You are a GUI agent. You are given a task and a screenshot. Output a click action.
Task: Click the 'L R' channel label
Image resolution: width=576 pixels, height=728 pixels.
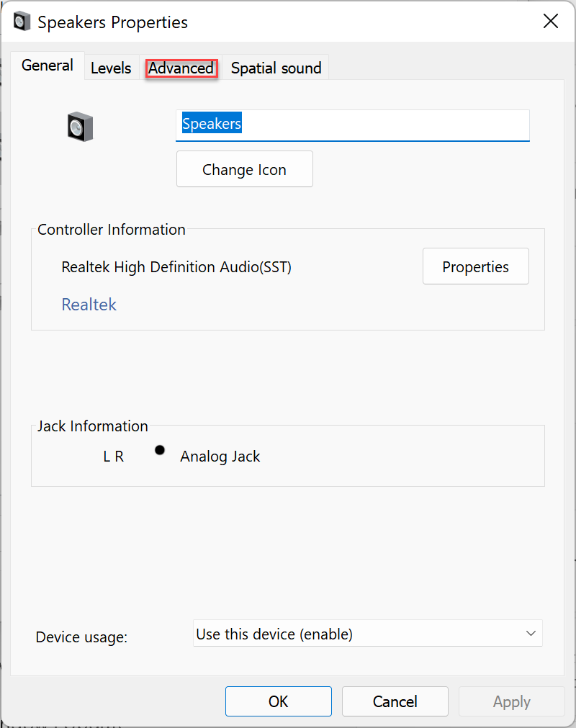[113, 456]
